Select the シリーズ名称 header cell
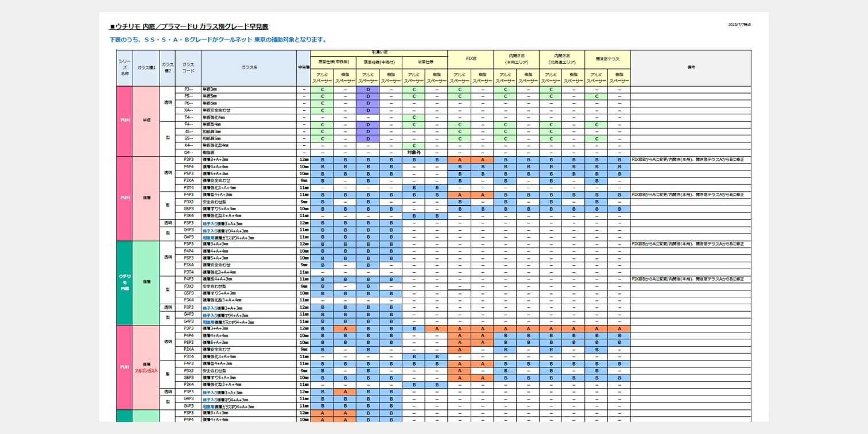The height and width of the screenshot is (434, 868). (x=125, y=68)
